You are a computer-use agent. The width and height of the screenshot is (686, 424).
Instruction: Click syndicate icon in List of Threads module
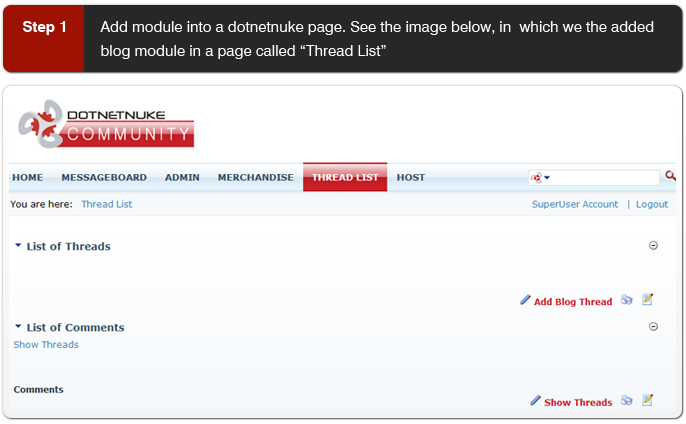click(626, 300)
